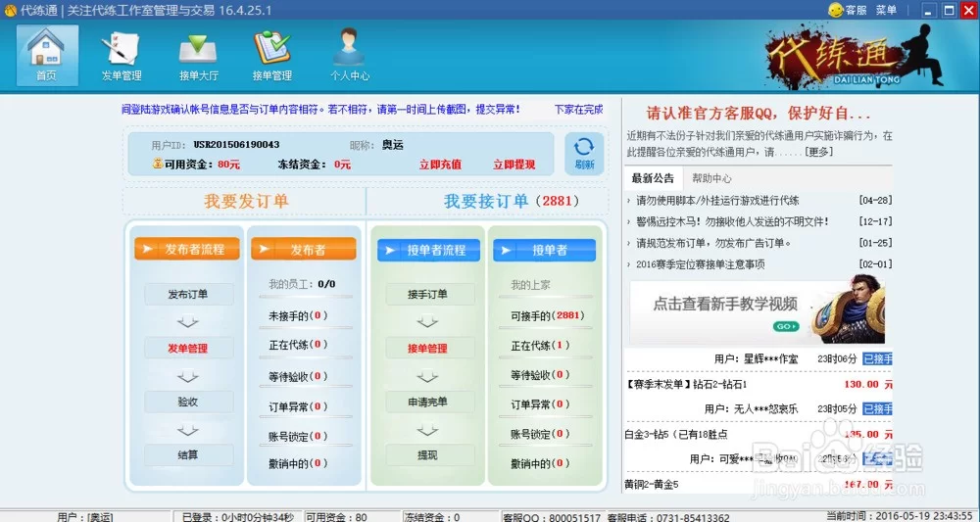
Task: Expand the [更多] notice text
Action: 818,152
